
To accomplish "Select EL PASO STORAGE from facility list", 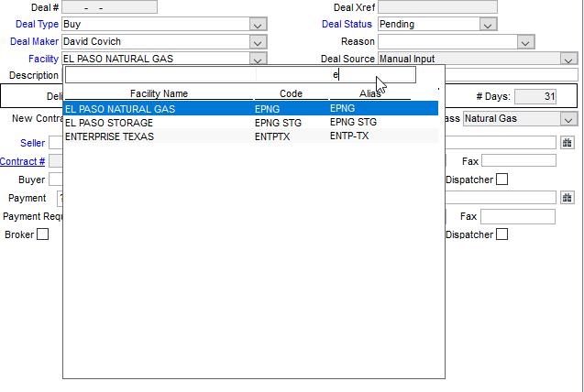I will pyautogui.click(x=109, y=123).
